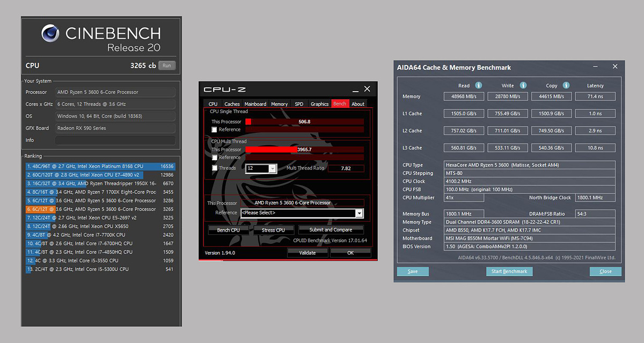Select ranking row Intel Xeon CPU E5-2697 v2
This screenshot has height=343, width=644.
click(x=100, y=218)
